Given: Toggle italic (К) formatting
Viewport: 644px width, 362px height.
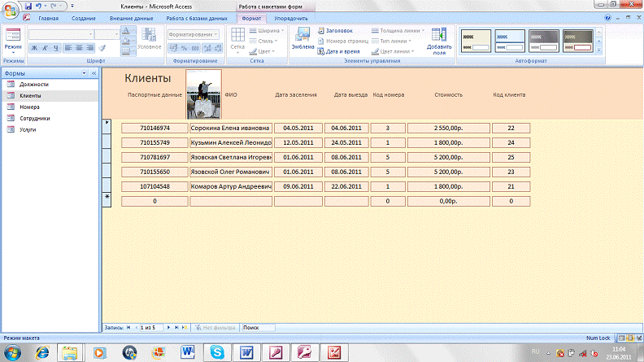Looking at the screenshot, I should 45,47.
